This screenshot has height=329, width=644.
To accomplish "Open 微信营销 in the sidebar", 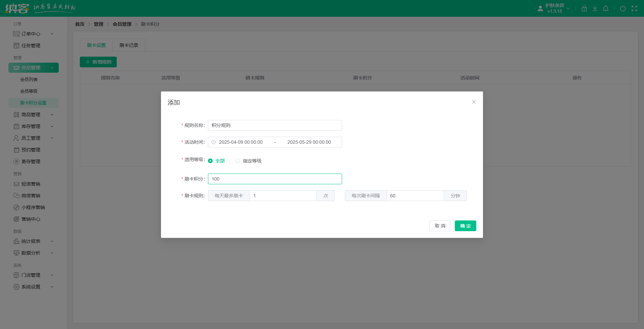I will [x=30, y=195].
